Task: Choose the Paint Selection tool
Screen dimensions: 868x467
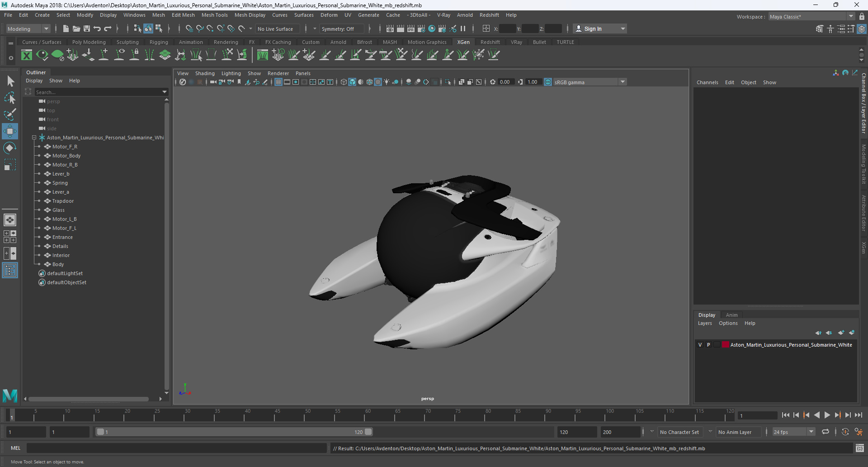Action: [x=9, y=114]
